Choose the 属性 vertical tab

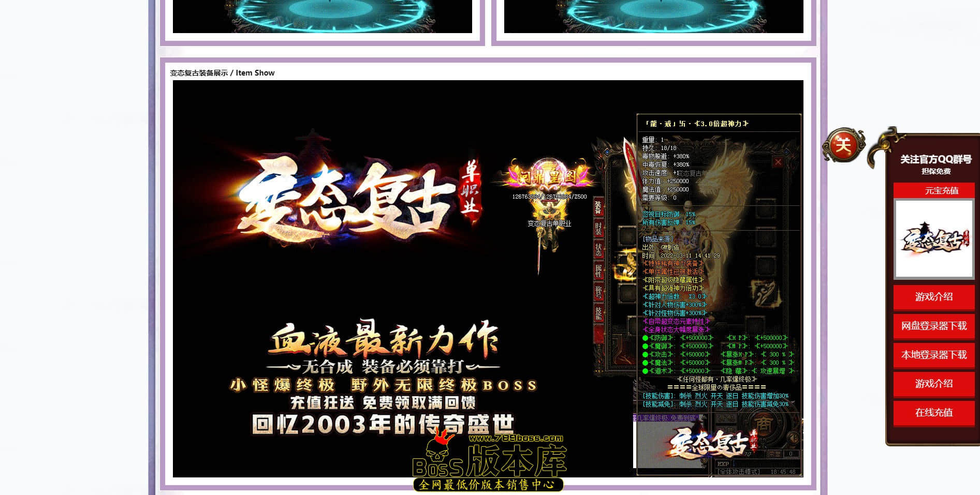point(598,271)
